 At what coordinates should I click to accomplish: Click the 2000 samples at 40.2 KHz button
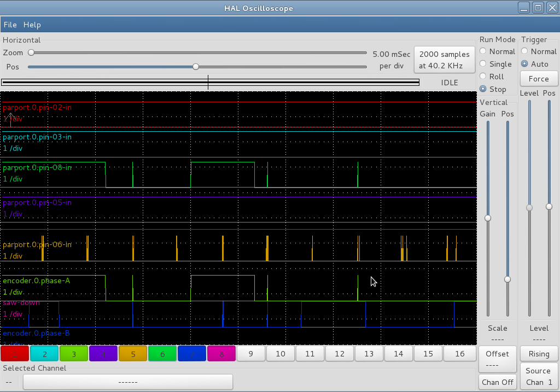pyautogui.click(x=444, y=60)
